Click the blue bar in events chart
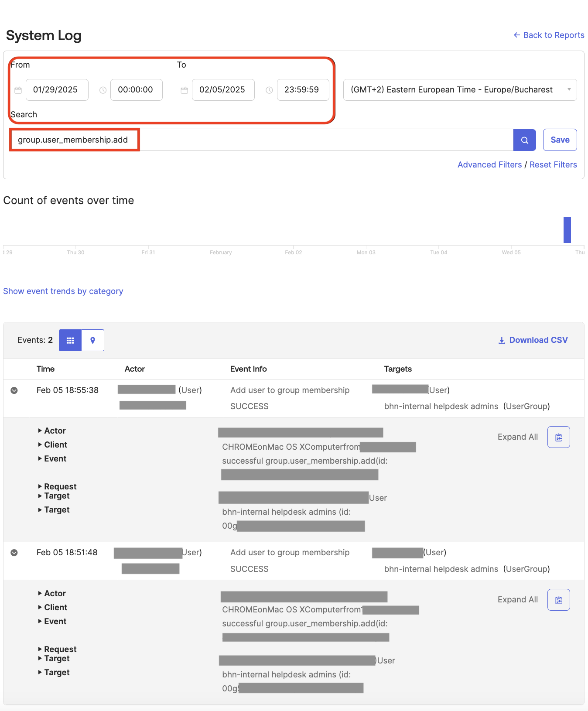The height and width of the screenshot is (711, 588). pyautogui.click(x=567, y=230)
